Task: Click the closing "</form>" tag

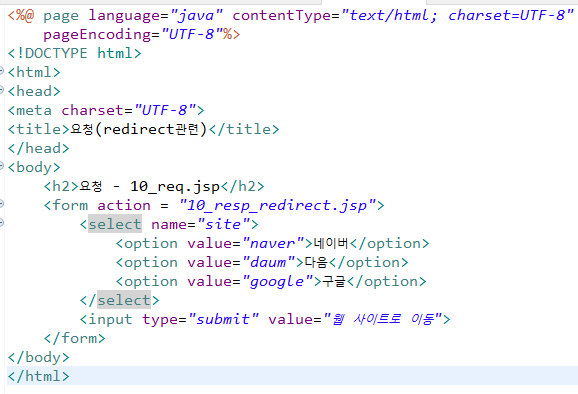Action: point(74,338)
